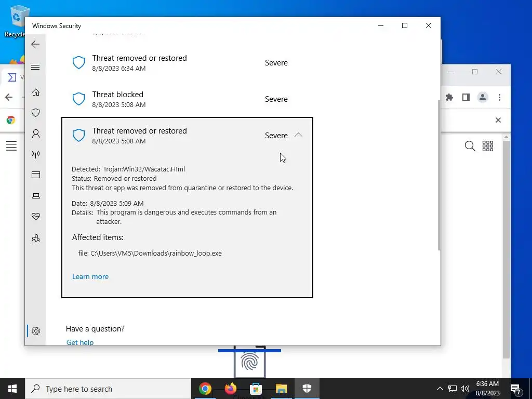Image resolution: width=532 pixels, height=399 pixels.
Task: Select the Status: Removed or restored text
Action: tap(114, 179)
